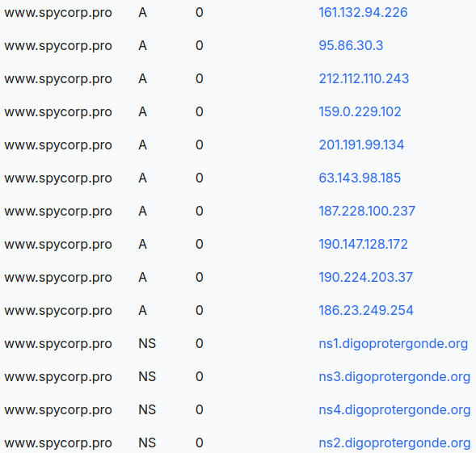Click the 0 value in the 159.0.229.102 row
476x453 pixels.
pos(200,111)
